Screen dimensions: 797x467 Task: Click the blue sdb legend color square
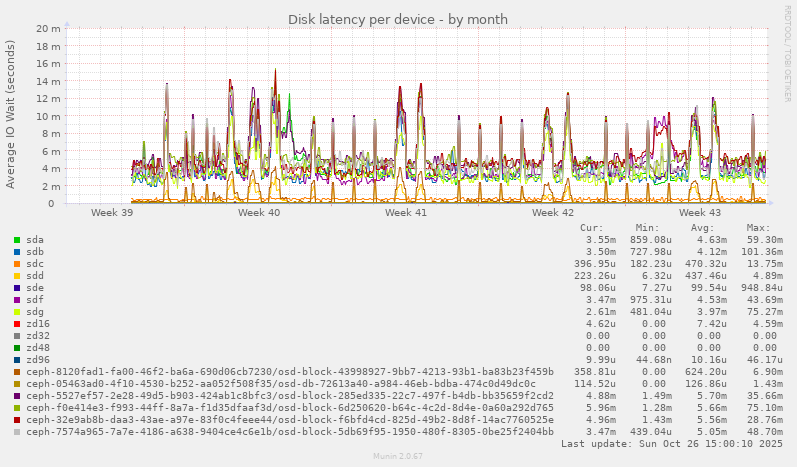pyautogui.click(x=17, y=252)
